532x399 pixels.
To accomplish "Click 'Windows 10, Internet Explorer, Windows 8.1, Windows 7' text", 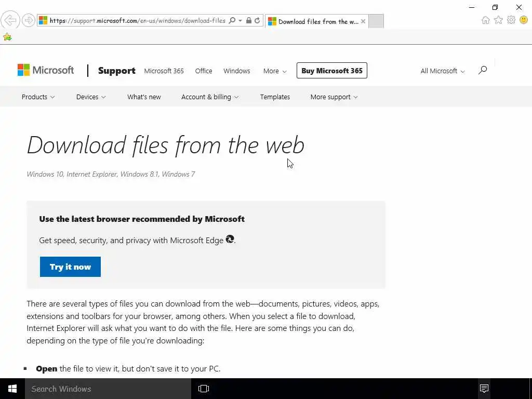I will point(111,174).
